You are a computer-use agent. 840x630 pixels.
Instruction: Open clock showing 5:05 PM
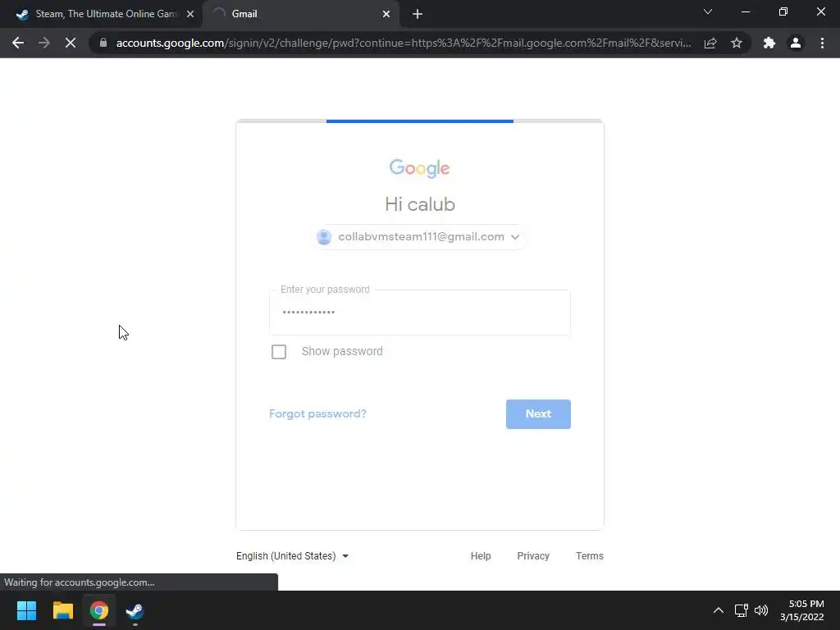coord(802,610)
